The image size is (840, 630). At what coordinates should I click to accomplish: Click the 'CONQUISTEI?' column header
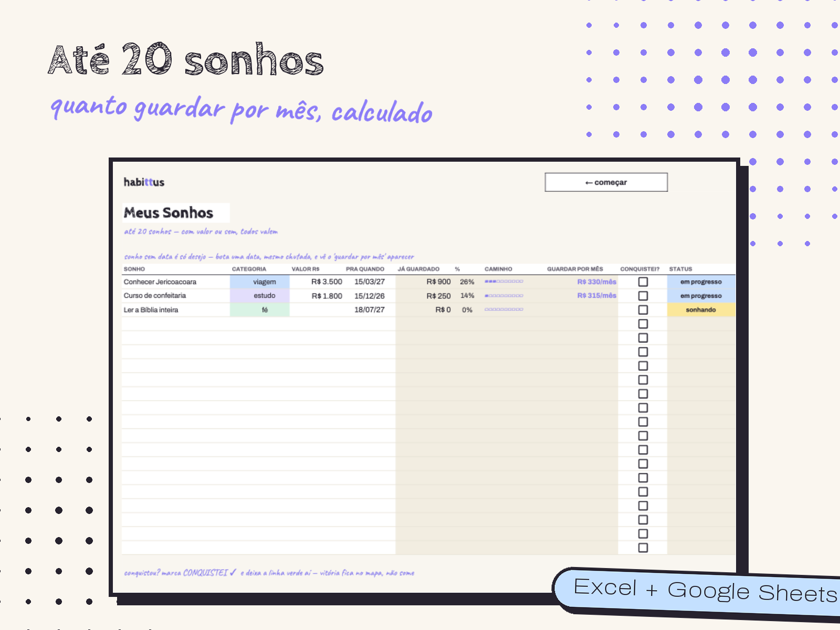coord(639,269)
